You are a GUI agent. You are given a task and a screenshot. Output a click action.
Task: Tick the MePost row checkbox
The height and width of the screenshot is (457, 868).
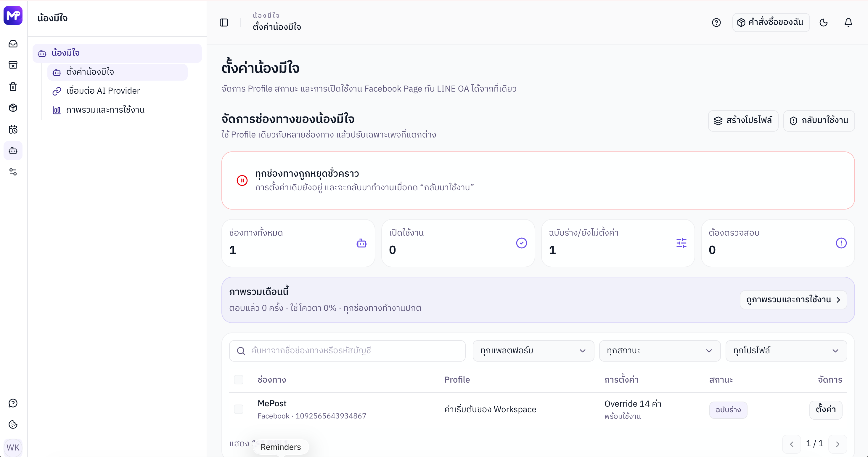click(x=239, y=410)
